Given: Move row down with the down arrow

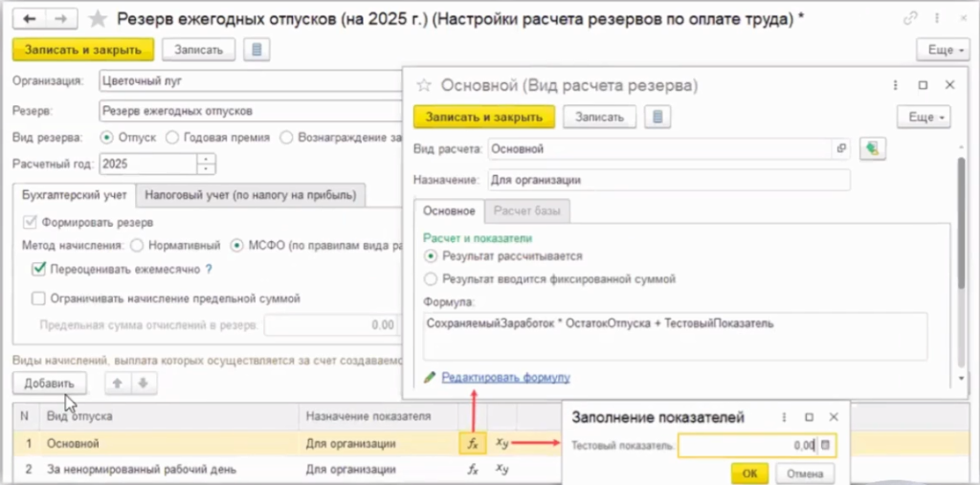Looking at the screenshot, I should click(x=144, y=384).
